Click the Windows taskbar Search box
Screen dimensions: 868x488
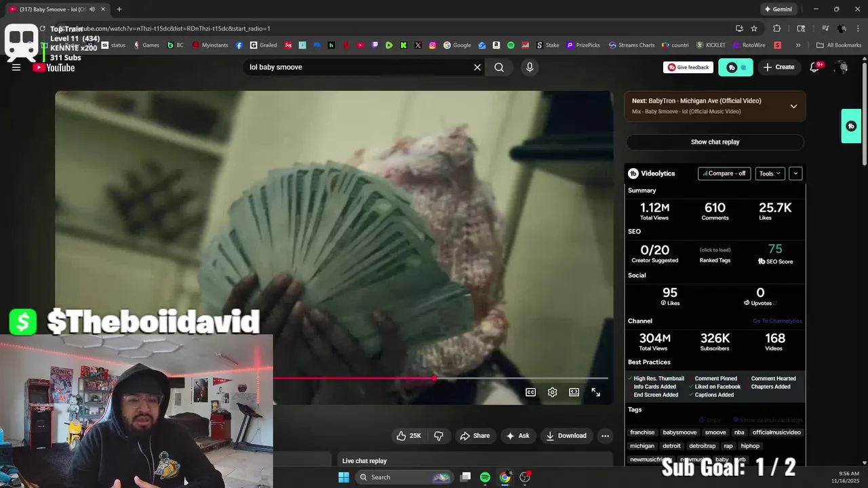(x=404, y=477)
